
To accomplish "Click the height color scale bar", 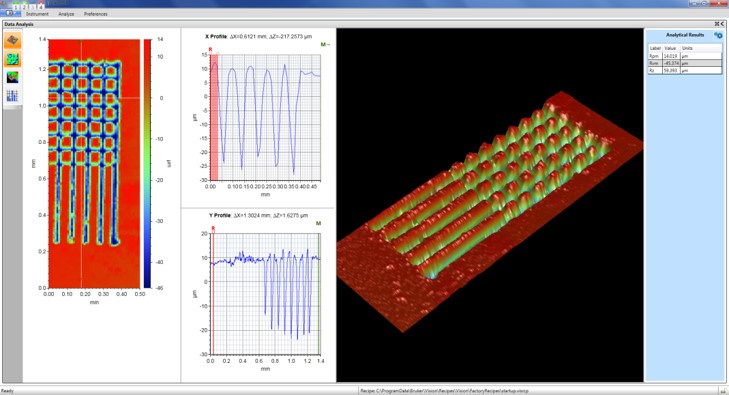I will coord(147,163).
